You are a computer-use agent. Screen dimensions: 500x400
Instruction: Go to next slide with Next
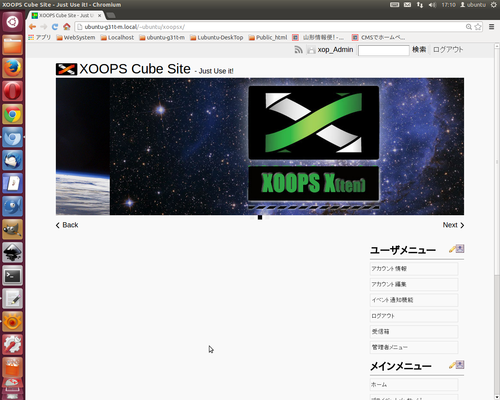[453, 225]
